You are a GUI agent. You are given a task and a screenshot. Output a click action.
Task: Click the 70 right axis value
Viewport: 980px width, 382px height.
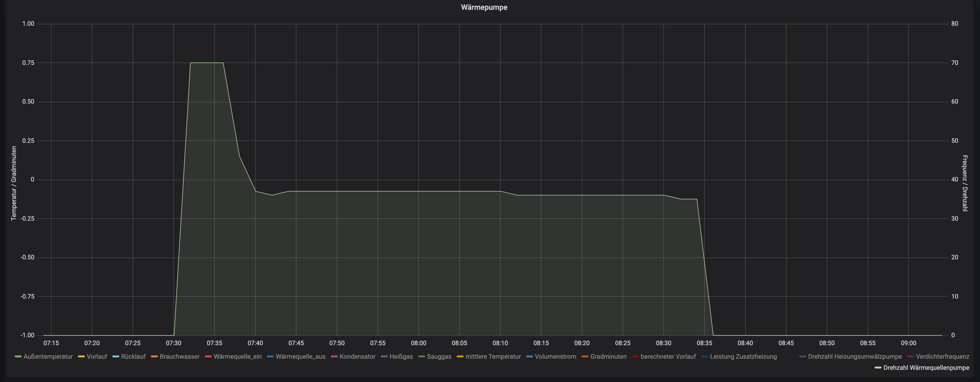(955, 63)
